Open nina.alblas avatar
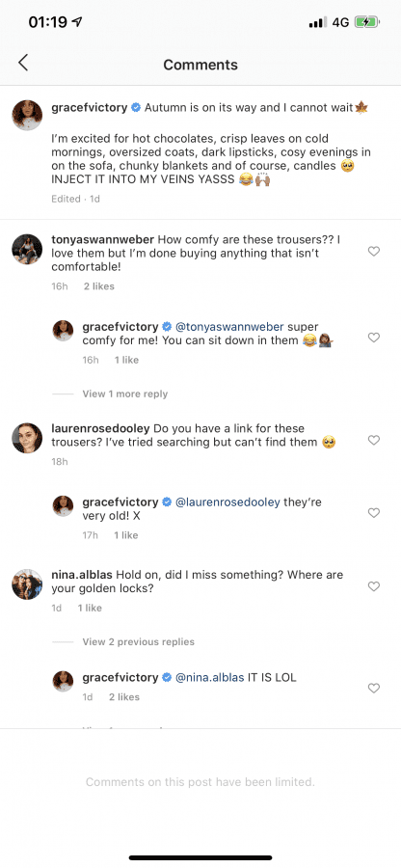 [27, 584]
